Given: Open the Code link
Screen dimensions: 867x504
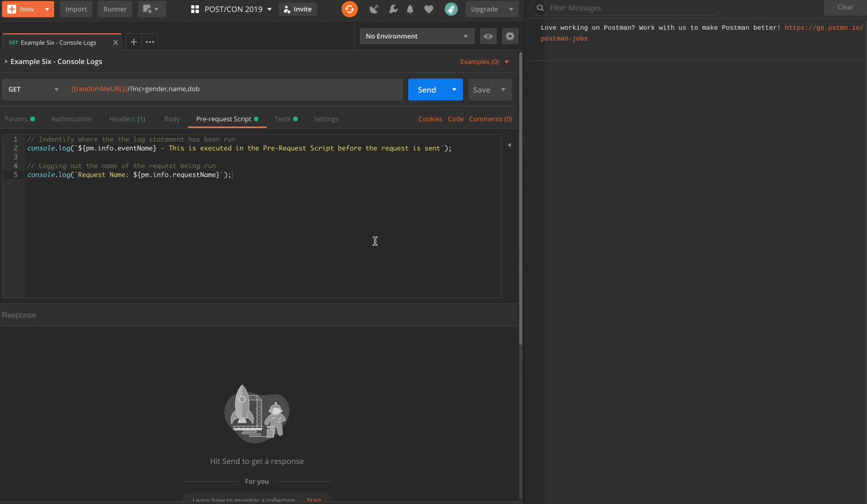Looking at the screenshot, I should tap(456, 119).
